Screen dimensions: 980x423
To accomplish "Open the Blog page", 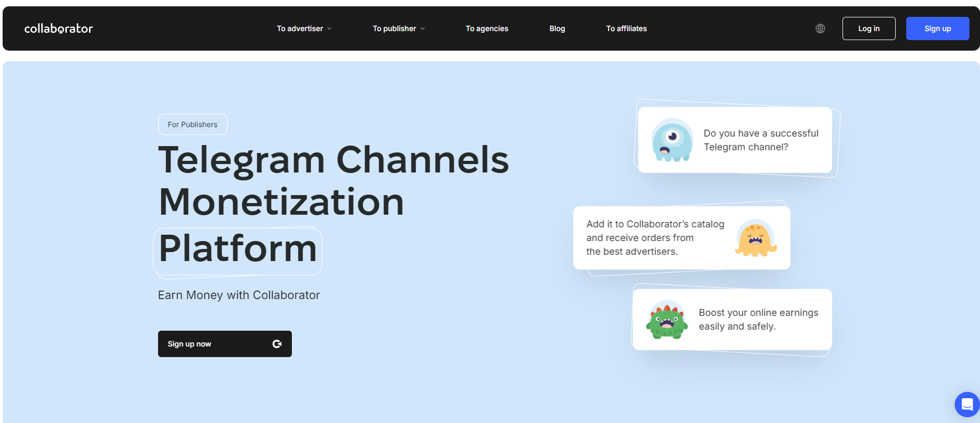I will (x=557, y=28).
